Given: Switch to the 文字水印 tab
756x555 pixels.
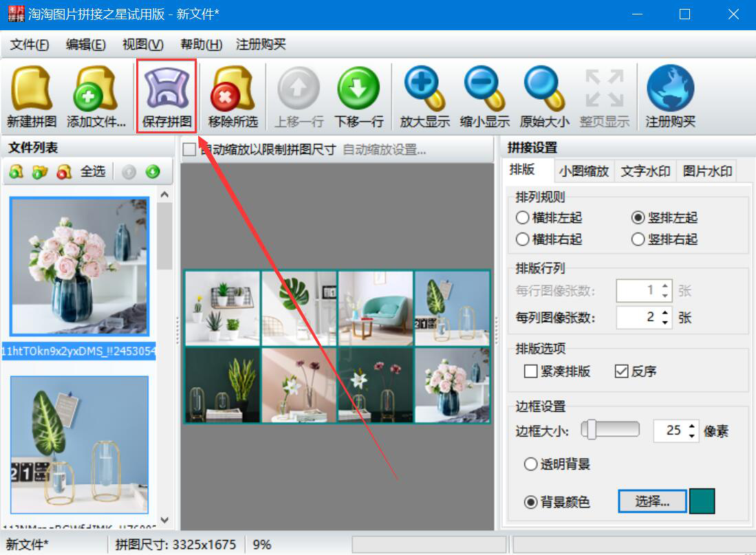Looking at the screenshot, I should [645, 171].
